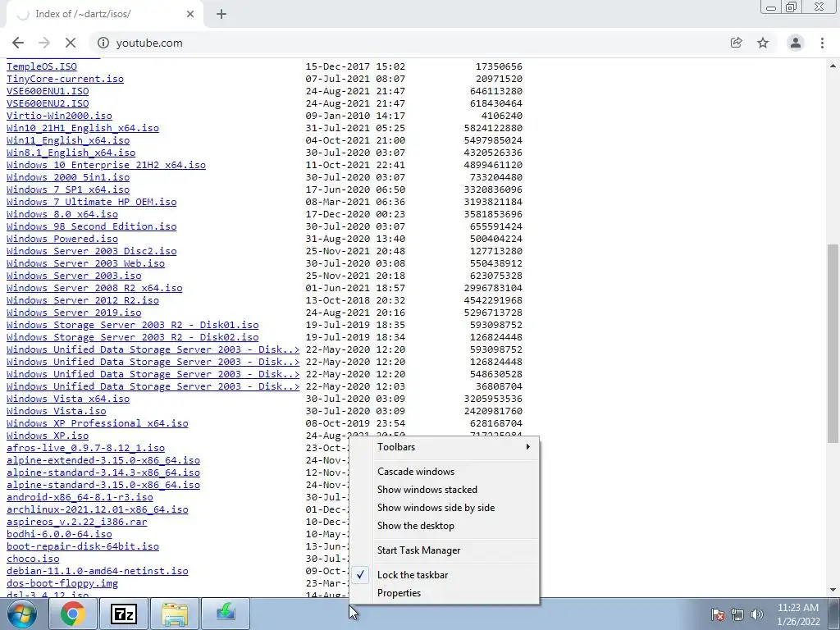Open Windows_Vista_x64.iso link
840x630 pixels.
[68, 399]
